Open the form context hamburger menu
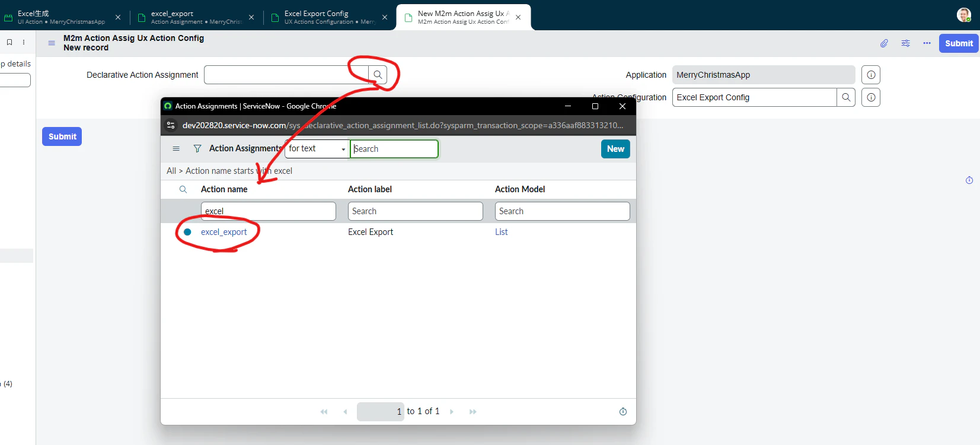 52,43
